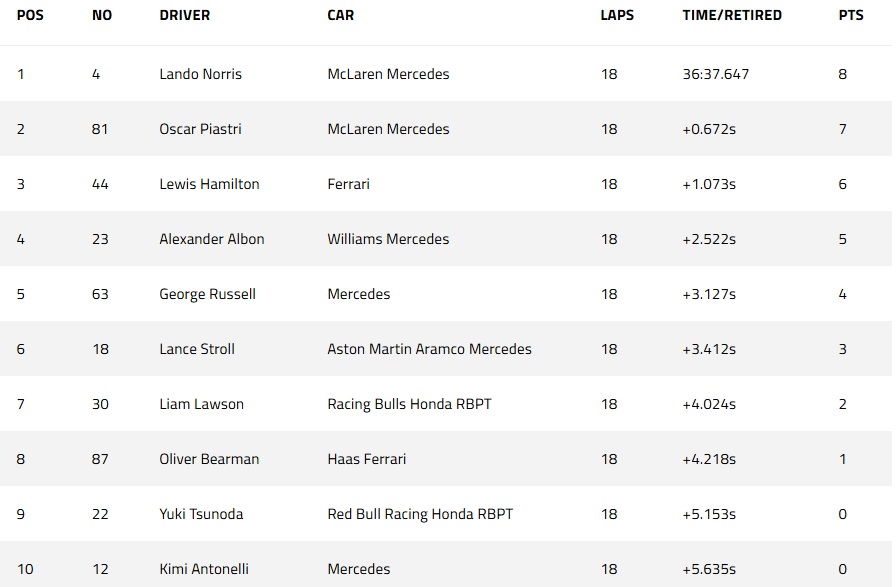Click the TIME/RETIRED column header

732,15
